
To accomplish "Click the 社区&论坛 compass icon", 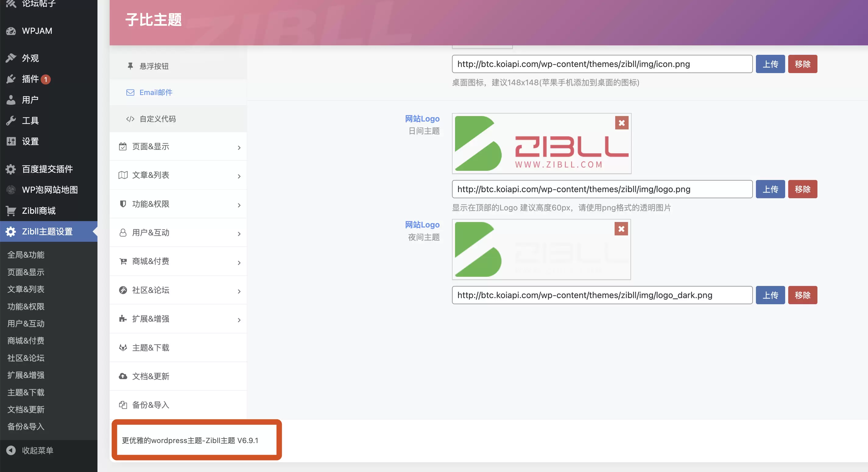I will click(123, 290).
